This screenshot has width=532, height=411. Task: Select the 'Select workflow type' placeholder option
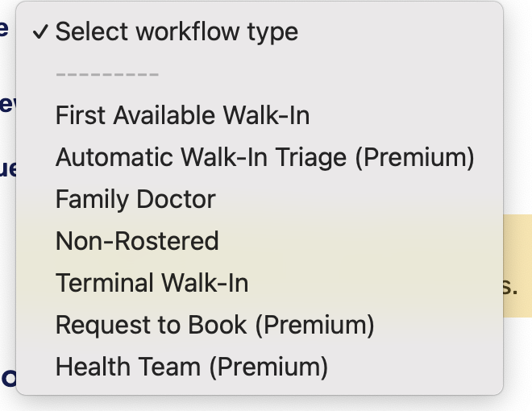(x=177, y=32)
